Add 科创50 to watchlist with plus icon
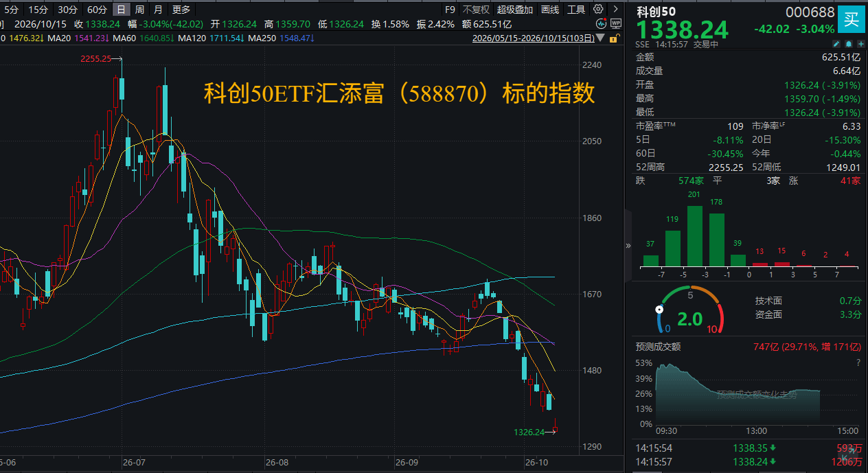The width and height of the screenshot is (868, 473). tap(861, 44)
